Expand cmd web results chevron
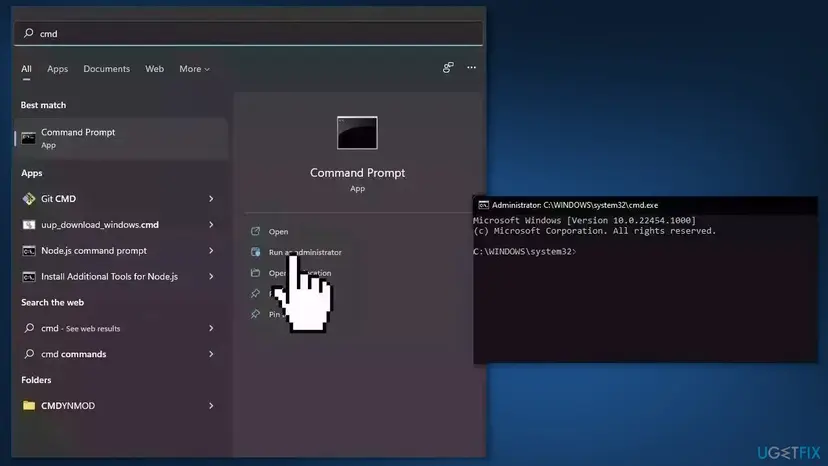The height and width of the screenshot is (466, 828). pos(211,328)
